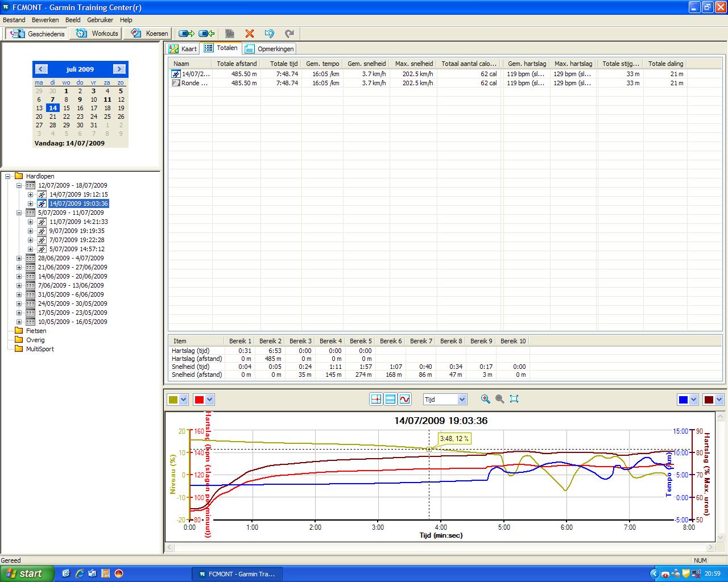
Task: Open Internet Explorer from quick launch
Action: tap(80, 573)
